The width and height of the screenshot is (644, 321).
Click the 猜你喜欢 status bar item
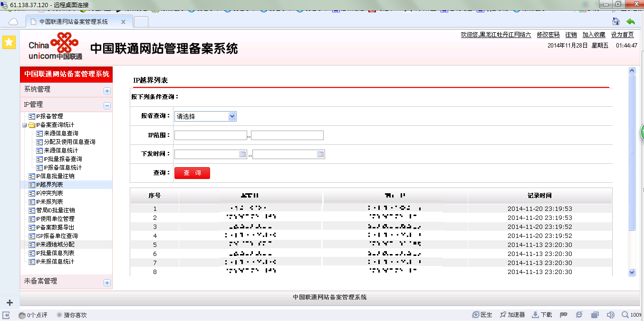pyautogui.click(x=72, y=315)
